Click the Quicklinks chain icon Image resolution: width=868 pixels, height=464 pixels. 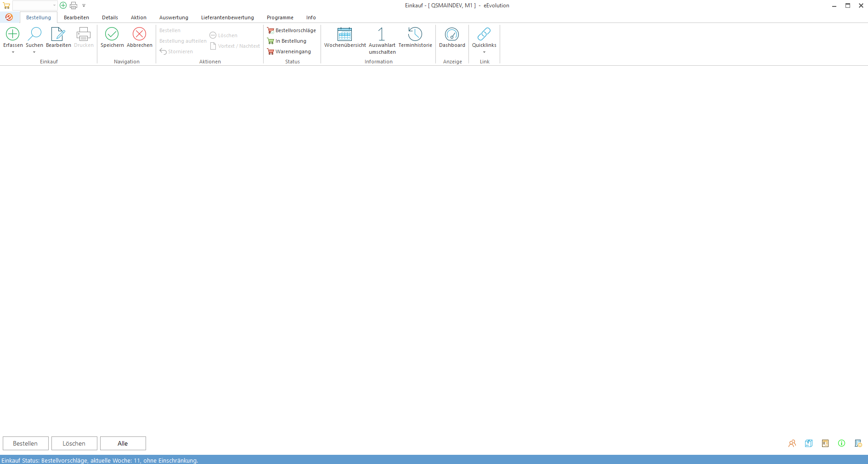(484, 34)
